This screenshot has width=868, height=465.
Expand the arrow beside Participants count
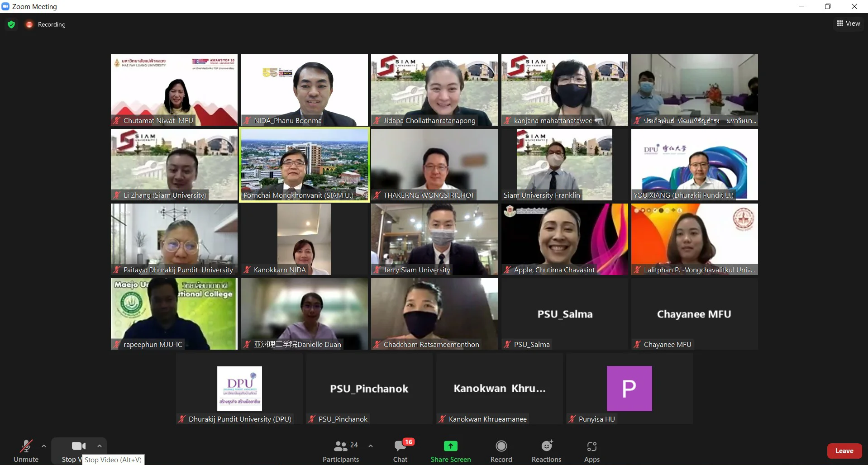pos(371,446)
